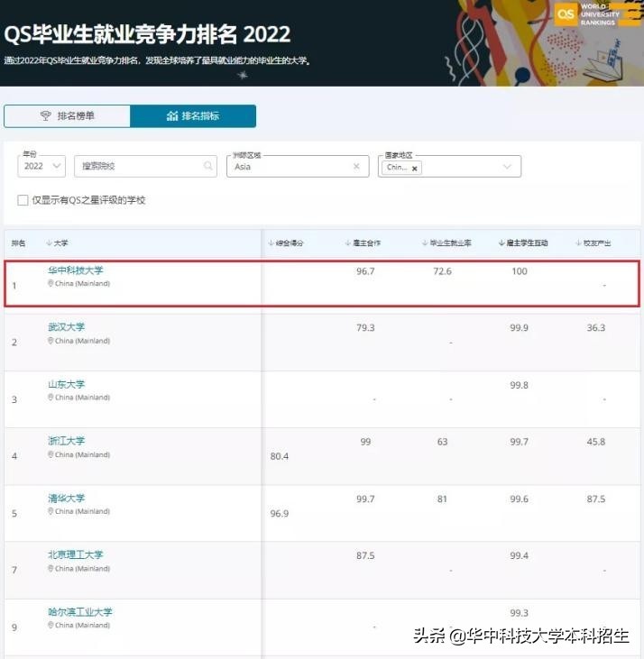The height and width of the screenshot is (659, 644).
Task: Click the 排名 column header
Action: pos(18,243)
